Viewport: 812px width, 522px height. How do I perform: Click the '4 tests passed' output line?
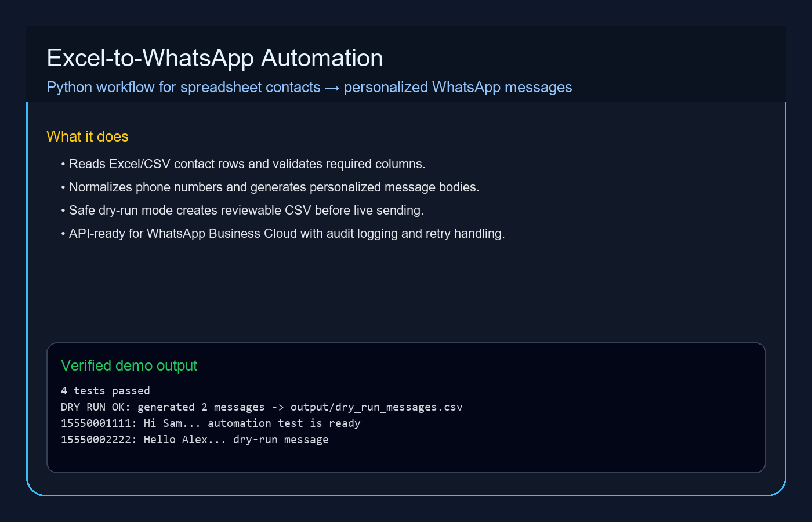pos(106,391)
